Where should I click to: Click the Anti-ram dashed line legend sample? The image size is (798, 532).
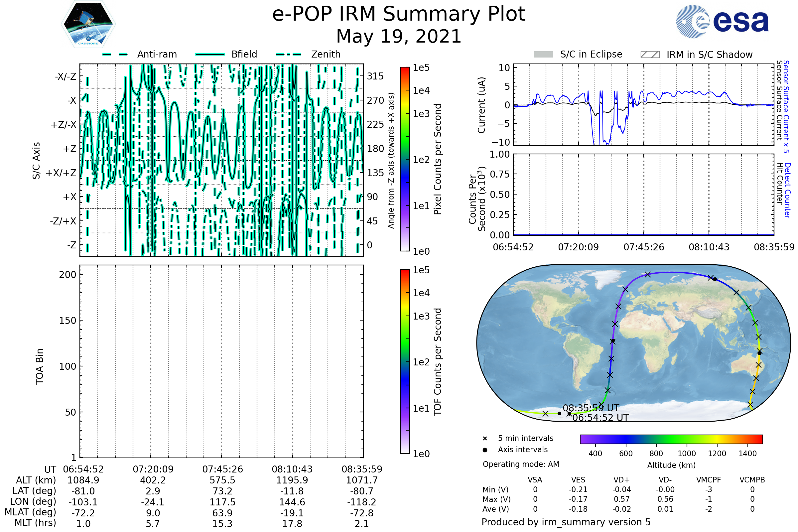click(115, 54)
